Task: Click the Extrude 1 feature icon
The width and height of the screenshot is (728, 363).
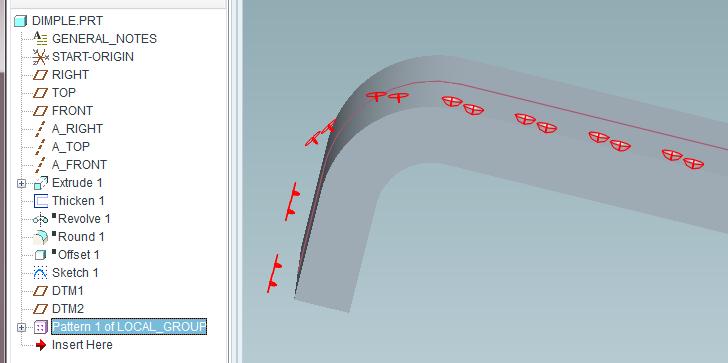Action: (x=41, y=183)
